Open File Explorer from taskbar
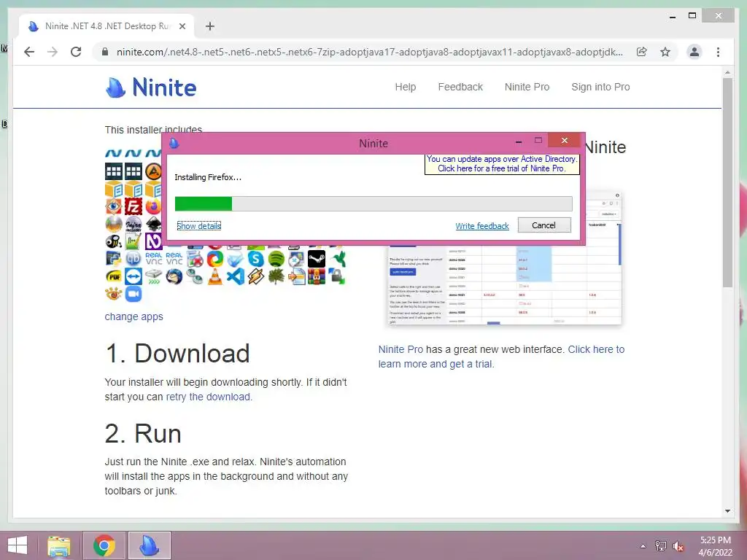Viewport: 747px width, 560px height. 59,545
